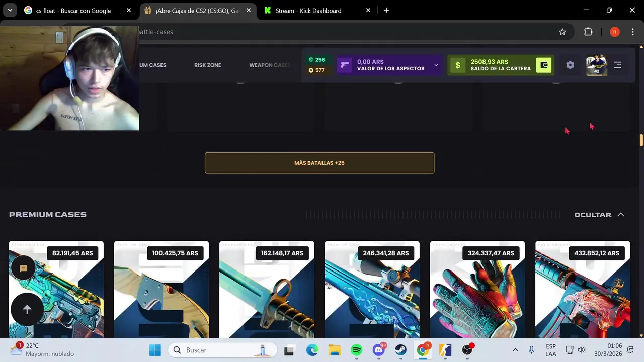Bookmark this page with star icon
The image size is (644, 362).
click(562, 32)
